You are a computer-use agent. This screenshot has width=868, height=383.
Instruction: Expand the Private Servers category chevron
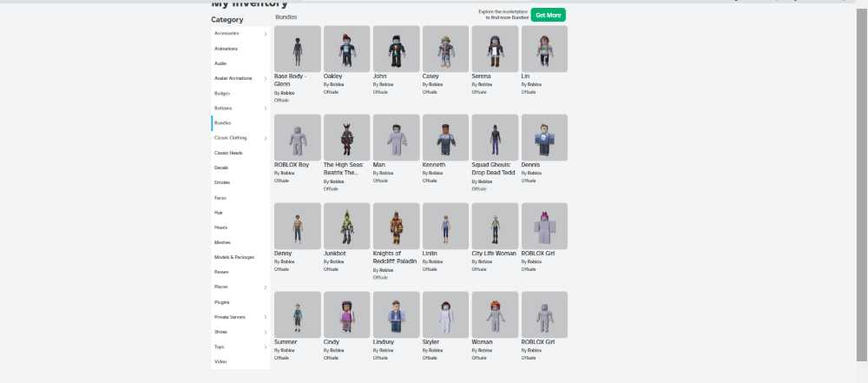click(265, 317)
